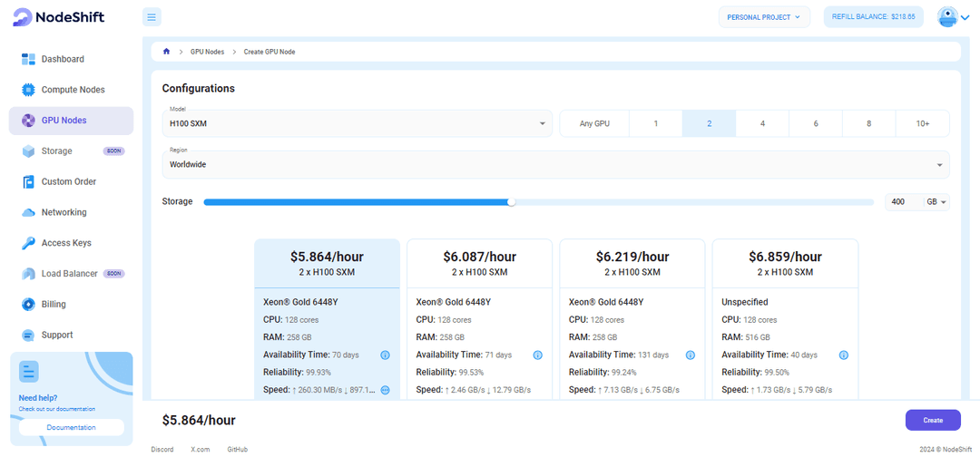Select the $6.219/hour offer card
980x457 pixels.
click(632, 319)
